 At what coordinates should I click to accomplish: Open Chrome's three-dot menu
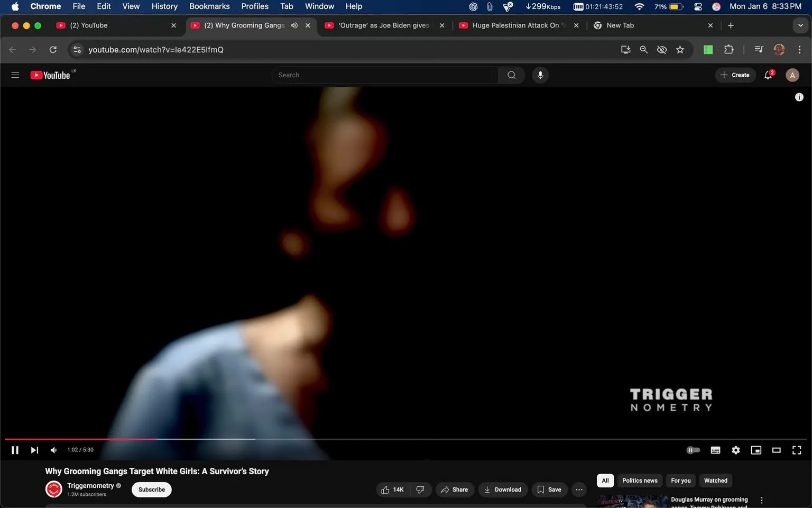coord(800,49)
